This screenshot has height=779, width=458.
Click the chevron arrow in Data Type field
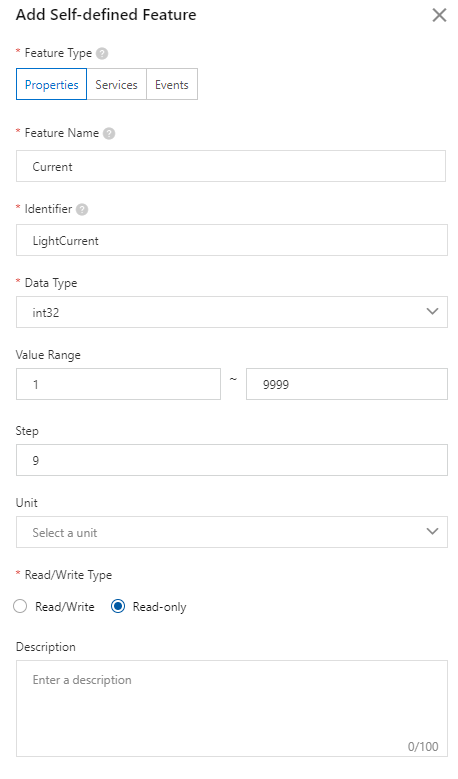coord(432,312)
